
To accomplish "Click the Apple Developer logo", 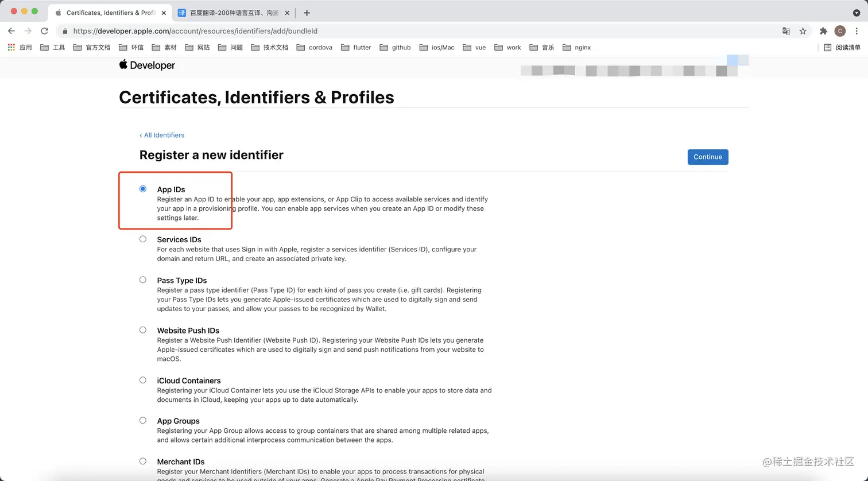I will pyautogui.click(x=147, y=65).
